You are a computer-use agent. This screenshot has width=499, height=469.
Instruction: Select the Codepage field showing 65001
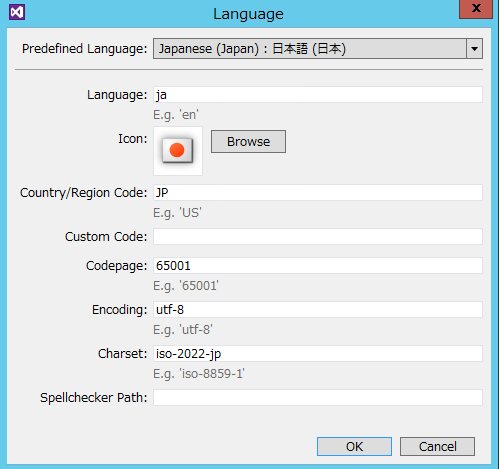[x=318, y=266]
